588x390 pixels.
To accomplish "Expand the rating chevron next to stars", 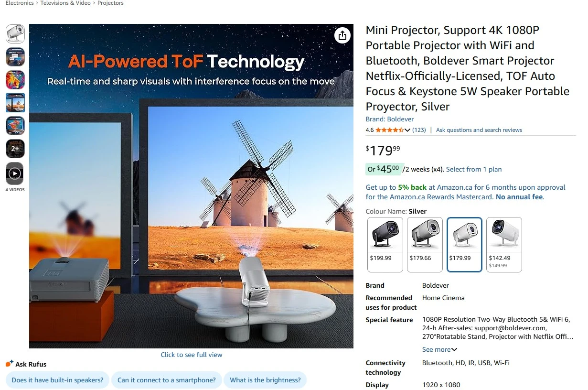I will point(407,130).
